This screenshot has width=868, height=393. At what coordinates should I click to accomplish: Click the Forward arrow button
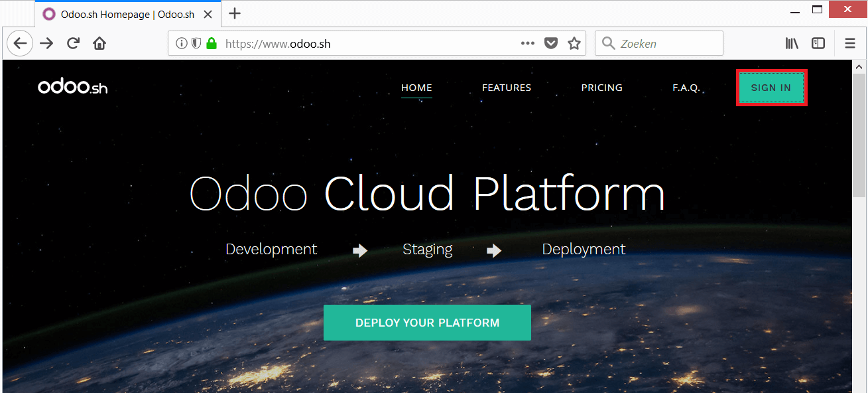click(x=46, y=44)
